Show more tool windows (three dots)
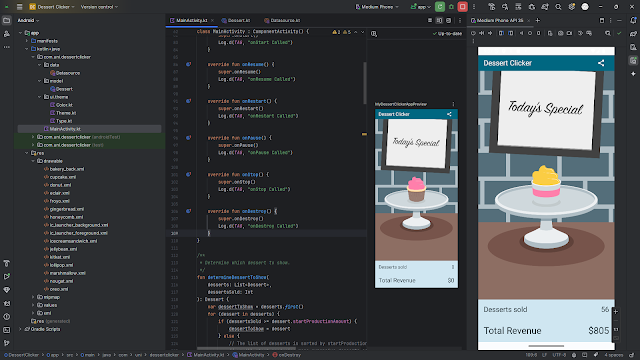 click(x=7, y=47)
